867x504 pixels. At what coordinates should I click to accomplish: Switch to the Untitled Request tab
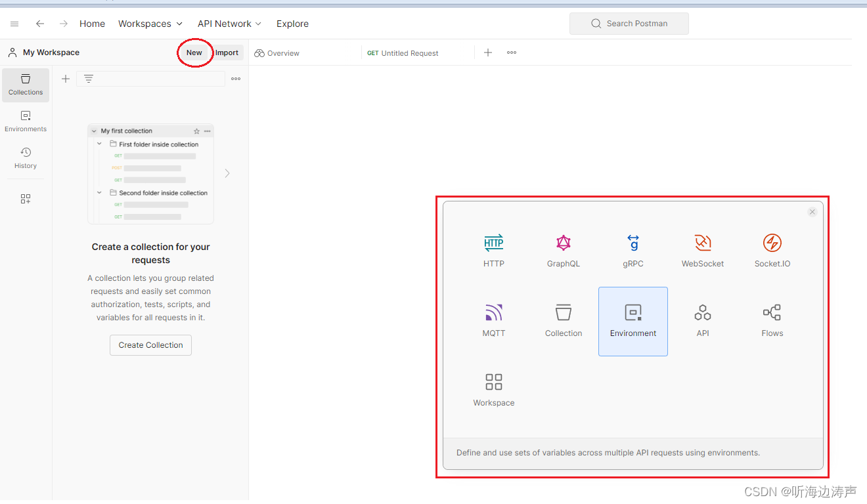403,53
